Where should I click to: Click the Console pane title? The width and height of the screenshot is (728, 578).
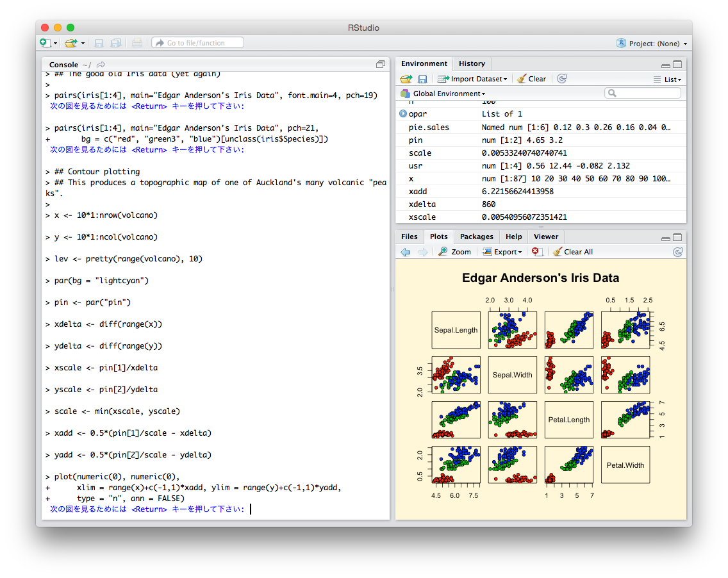63,65
